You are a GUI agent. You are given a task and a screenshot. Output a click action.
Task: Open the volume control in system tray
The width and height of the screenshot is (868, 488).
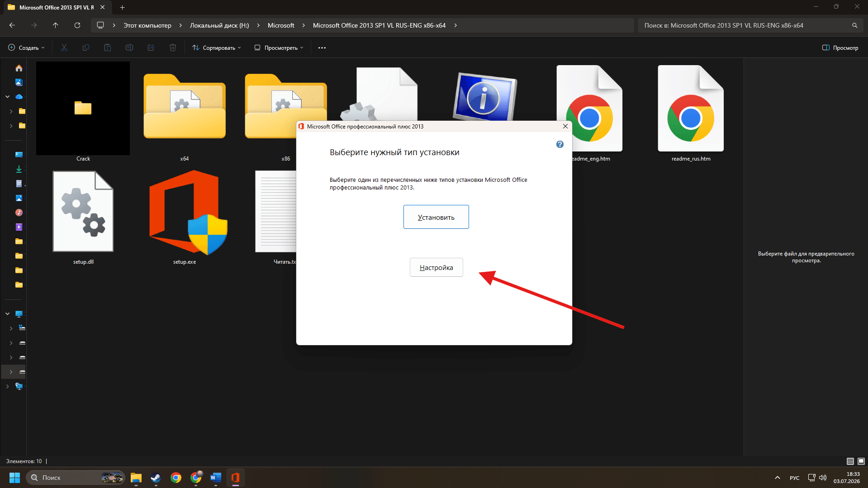pyautogui.click(x=823, y=478)
